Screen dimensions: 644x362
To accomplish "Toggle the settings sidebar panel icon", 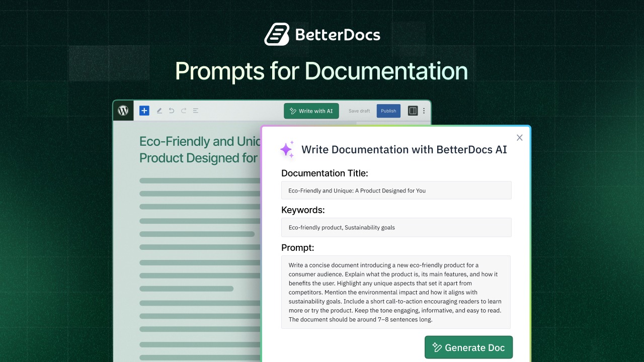I will pos(413,111).
